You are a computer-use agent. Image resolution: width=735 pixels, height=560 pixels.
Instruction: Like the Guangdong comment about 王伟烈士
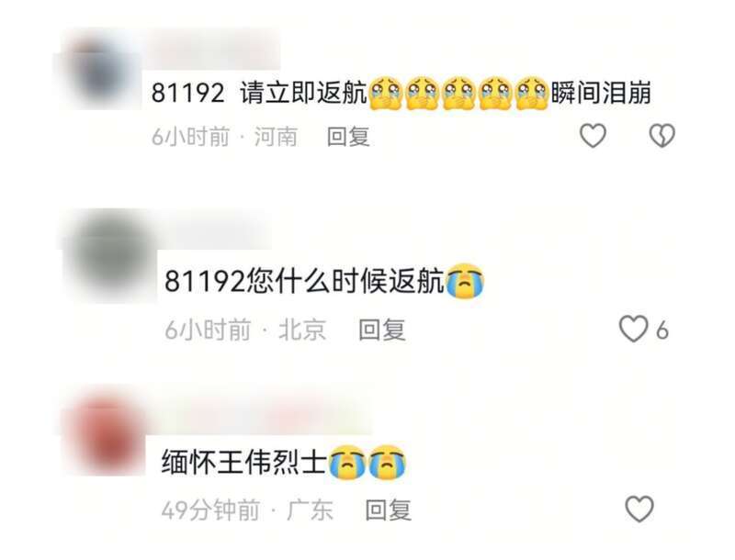coord(639,509)
